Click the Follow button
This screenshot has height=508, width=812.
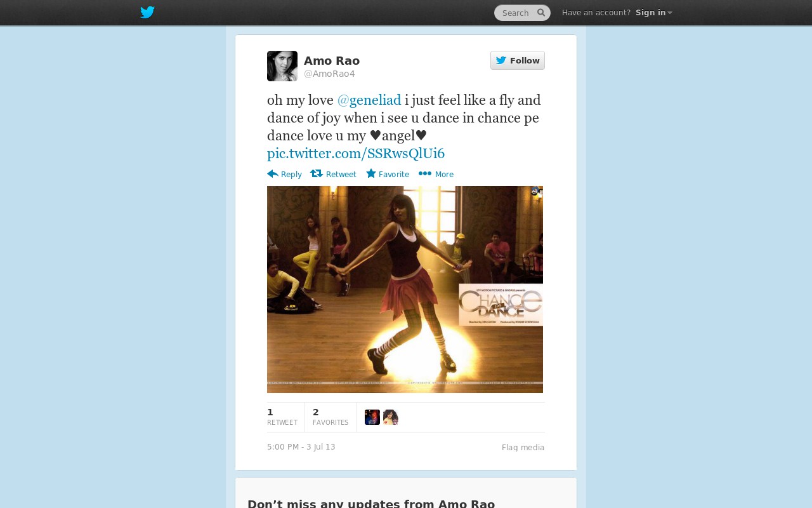(518, 60)
